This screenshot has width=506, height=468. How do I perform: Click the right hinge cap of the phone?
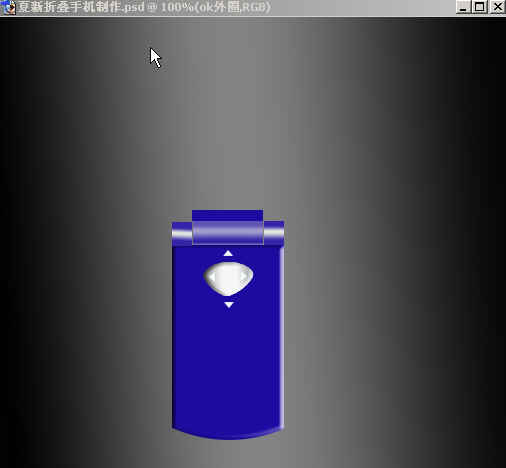pyautogui.click(x=274, y=233)
